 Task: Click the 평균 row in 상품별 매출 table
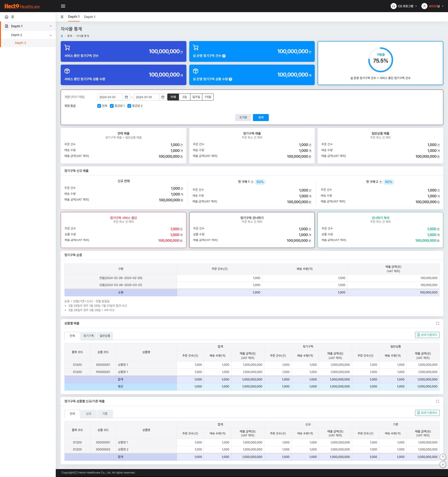click(x=252, y=386)
